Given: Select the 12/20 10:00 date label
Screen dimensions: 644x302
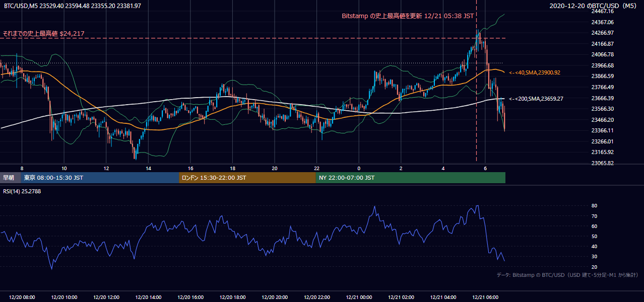Looking at the screenshot, I should pyautogui.click(x=64, y=297).
